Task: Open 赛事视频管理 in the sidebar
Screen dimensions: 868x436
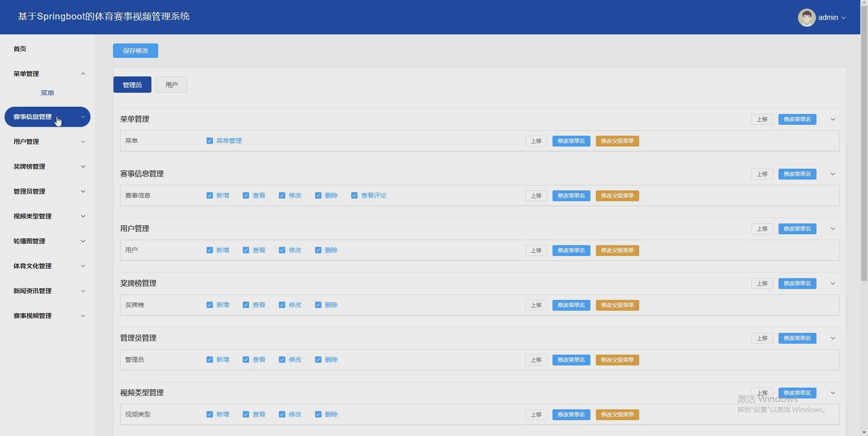Action: (47, 316)
